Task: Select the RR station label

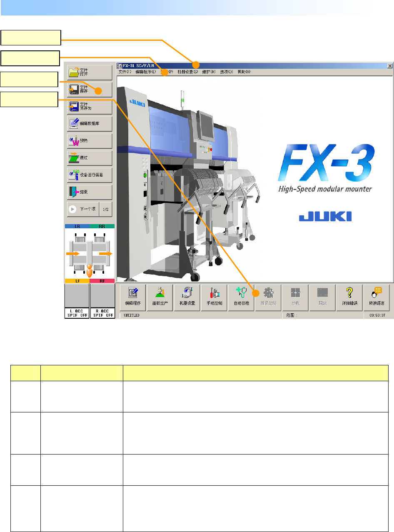Action: pos(102,225)
